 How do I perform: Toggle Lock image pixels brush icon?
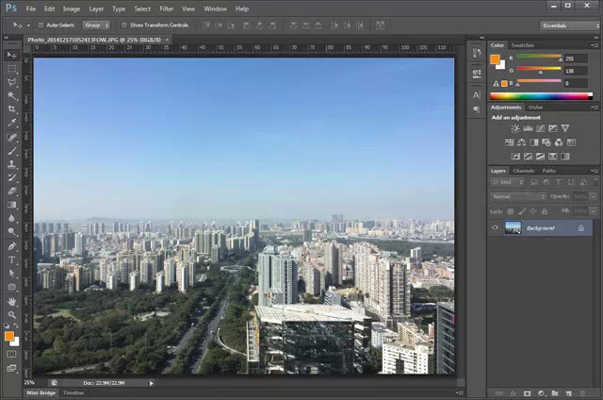(x=522, y=212)
